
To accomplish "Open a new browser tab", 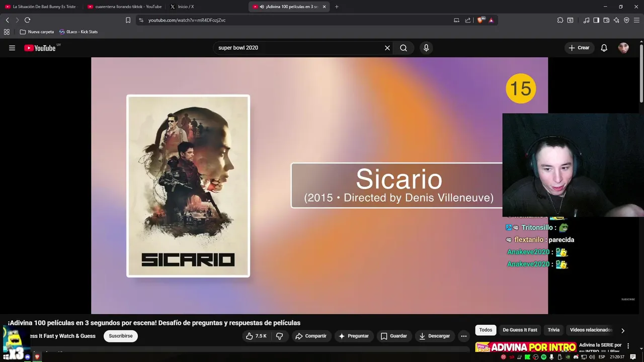I will (337, 7).
